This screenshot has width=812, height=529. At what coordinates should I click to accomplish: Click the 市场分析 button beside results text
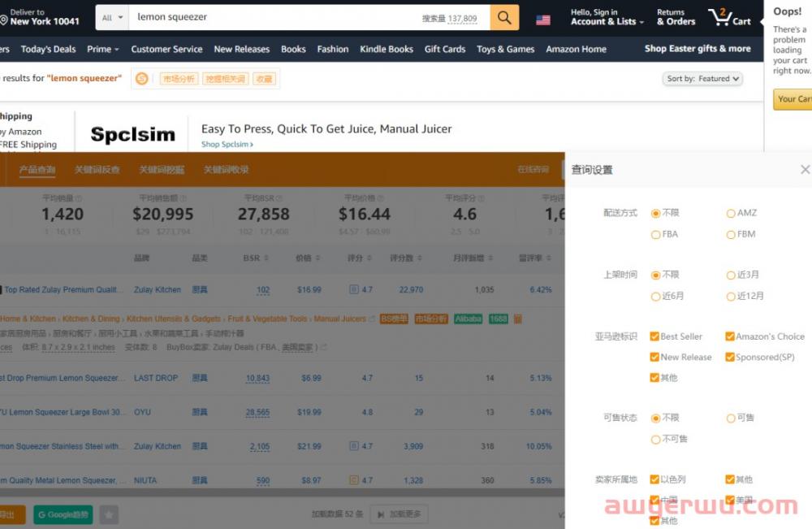point(178,79)
